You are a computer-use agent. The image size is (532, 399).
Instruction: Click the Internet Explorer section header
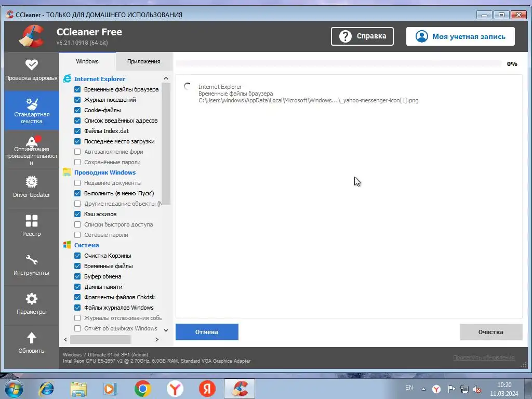100,79
